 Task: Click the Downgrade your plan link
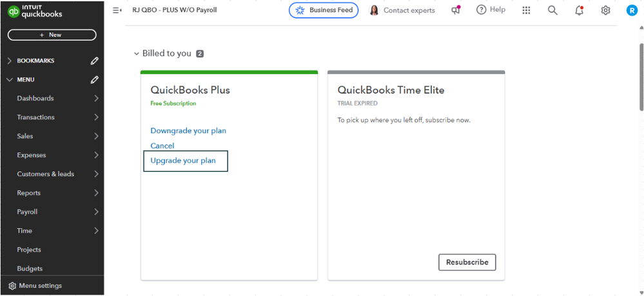pyautogui.click(x=188, y=131)
